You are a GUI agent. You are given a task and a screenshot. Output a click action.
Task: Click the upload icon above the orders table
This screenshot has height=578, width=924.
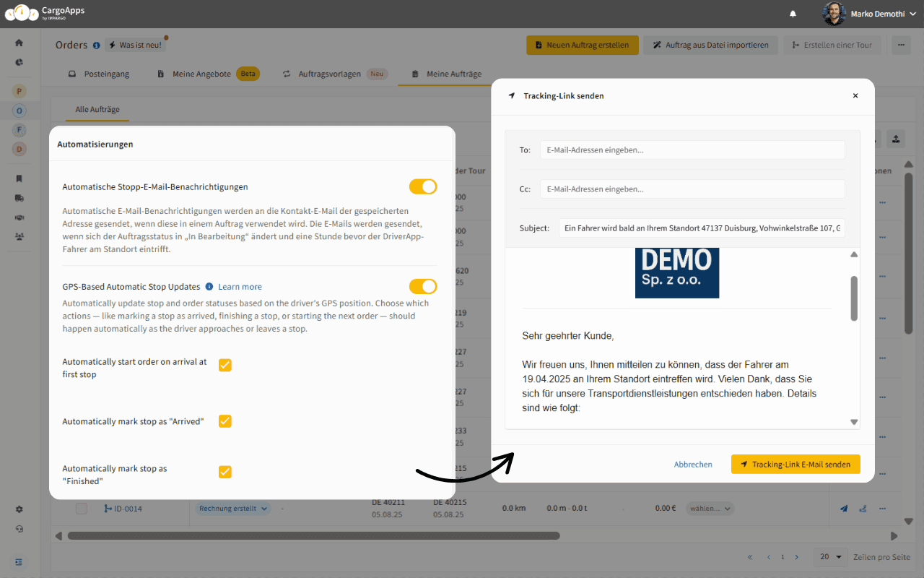tap(895, 138)
